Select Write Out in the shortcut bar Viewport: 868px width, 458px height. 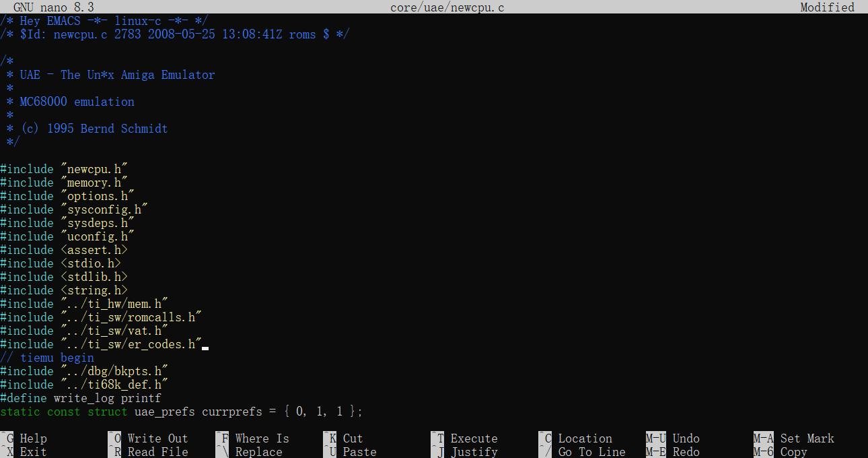157,438
